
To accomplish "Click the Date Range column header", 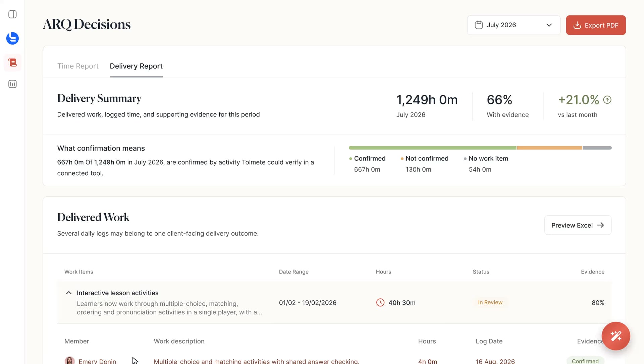I will click(293, 272).
